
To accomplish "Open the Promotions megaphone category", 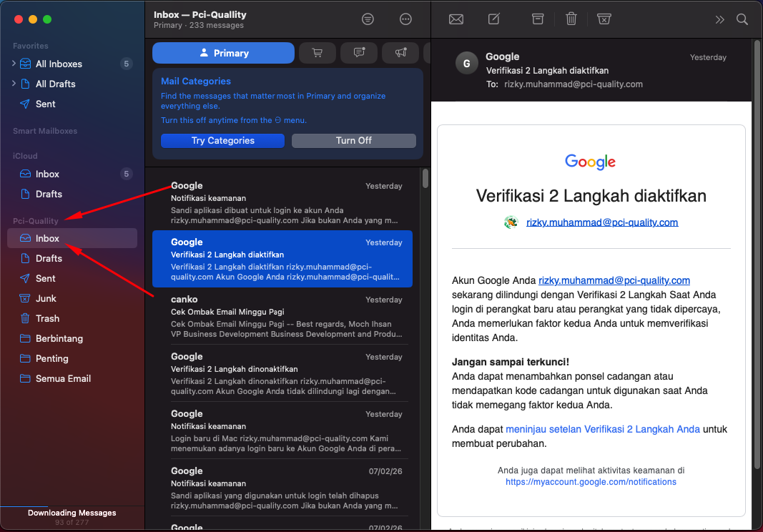I will [400, 53].
